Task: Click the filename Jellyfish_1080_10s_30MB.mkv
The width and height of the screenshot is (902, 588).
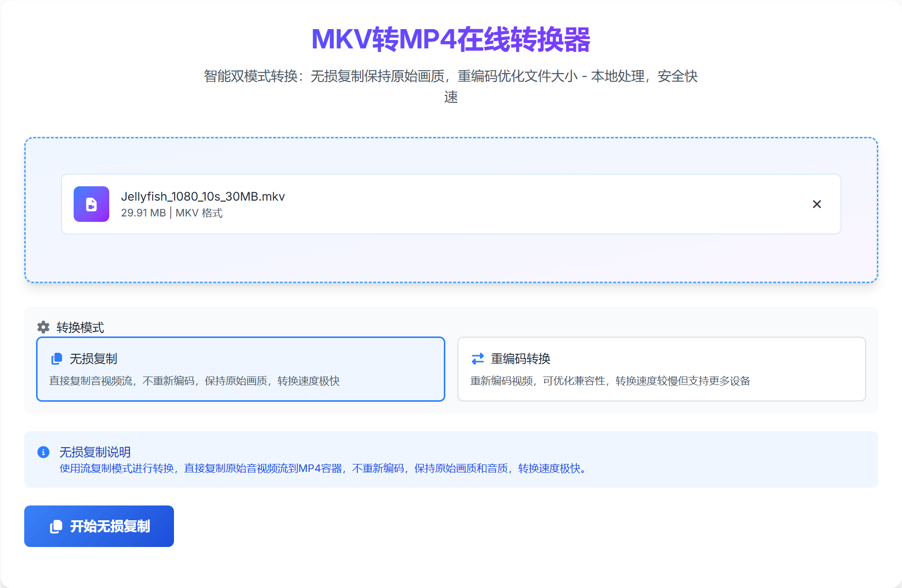Action: click(203, 196)
